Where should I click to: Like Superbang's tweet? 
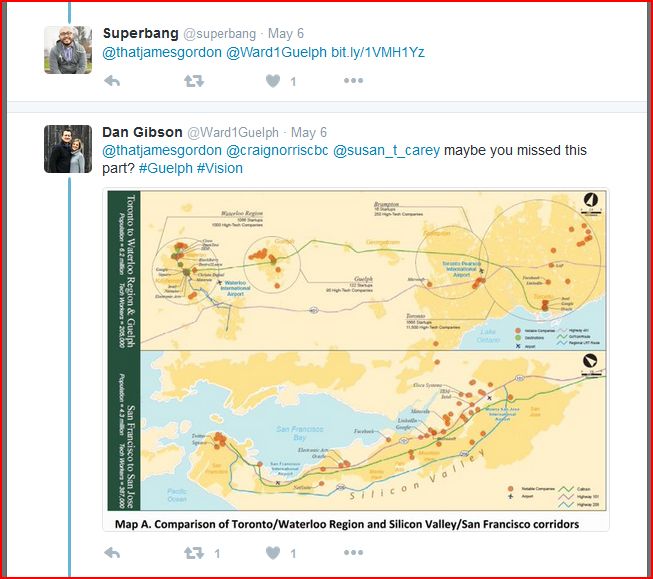(273, 80)
